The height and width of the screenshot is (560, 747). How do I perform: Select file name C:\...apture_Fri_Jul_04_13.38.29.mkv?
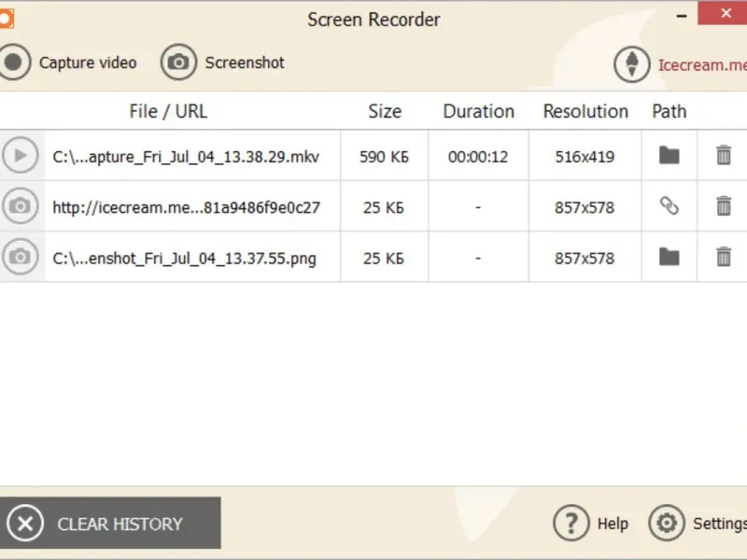[186, 157]
